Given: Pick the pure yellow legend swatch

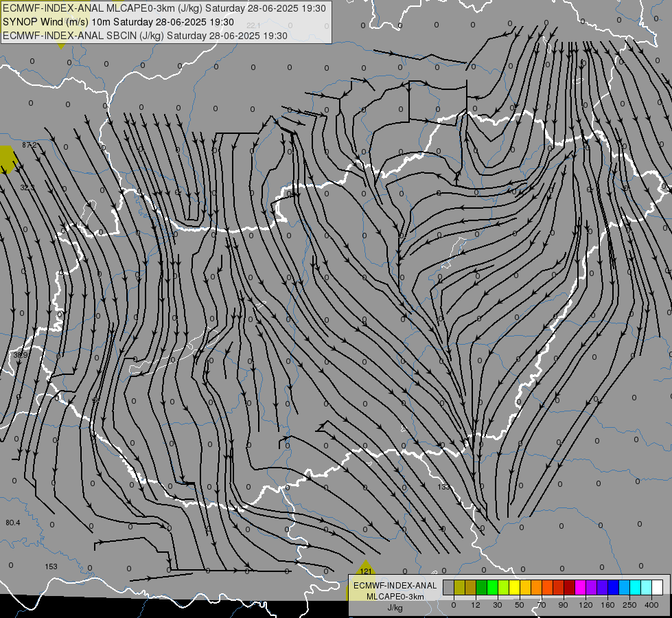Looking at the screenshot, I should (x=515, y=587).
